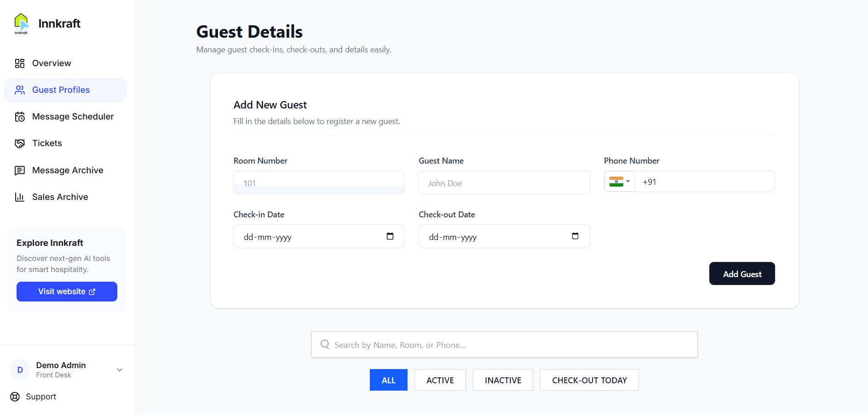Click the Innkraft logo
The width and height of the screenshot is (868, 415).
click(21, 23)
